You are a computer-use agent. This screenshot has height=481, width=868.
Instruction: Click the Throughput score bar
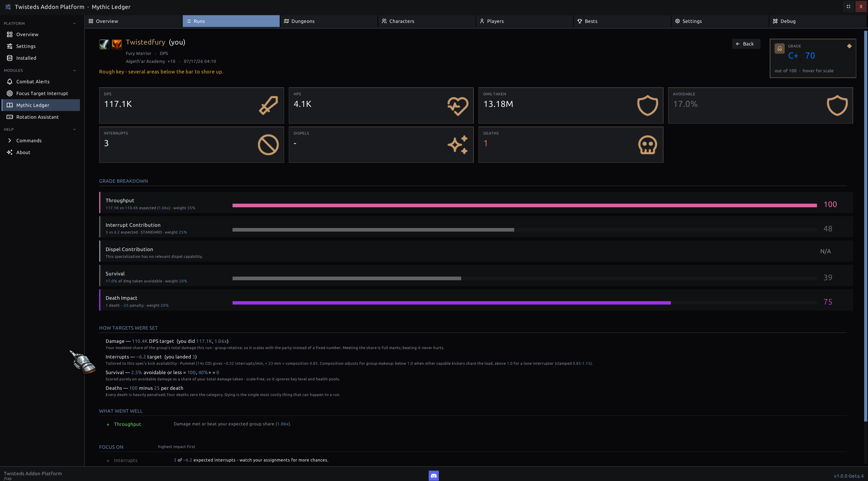point(524,205)
